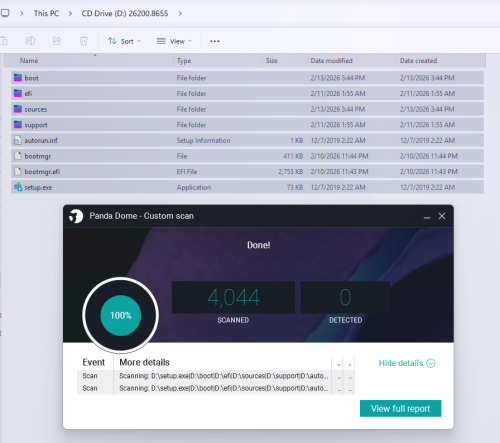The width and height of the screenshot is (500, 443).
Task: Open the Sort dropdown menu
Action: tap(124, 41)
